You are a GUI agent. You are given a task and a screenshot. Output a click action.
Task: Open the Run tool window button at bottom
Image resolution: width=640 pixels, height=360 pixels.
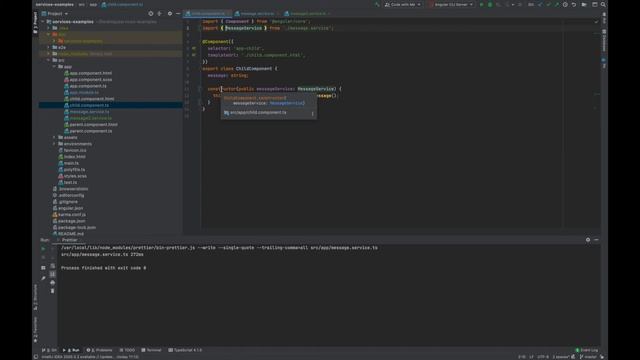coord(71,350)
